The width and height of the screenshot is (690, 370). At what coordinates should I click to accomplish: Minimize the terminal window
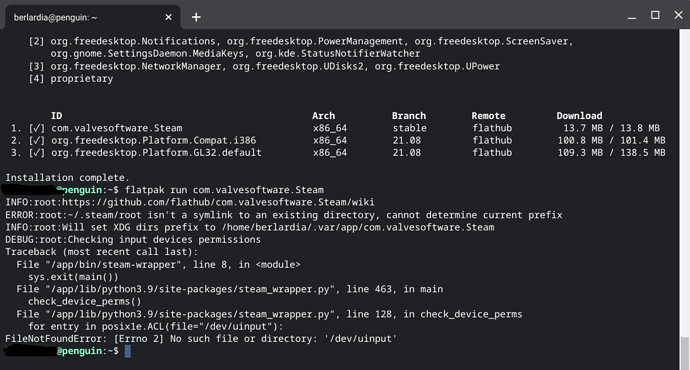pyautogui.click(x=632, y=17)
